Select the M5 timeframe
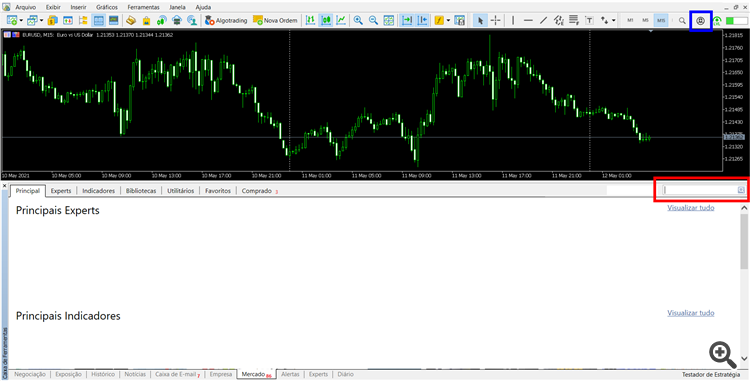Image resolution: width=750 pixels, height=381 pixels. point(645,21)
